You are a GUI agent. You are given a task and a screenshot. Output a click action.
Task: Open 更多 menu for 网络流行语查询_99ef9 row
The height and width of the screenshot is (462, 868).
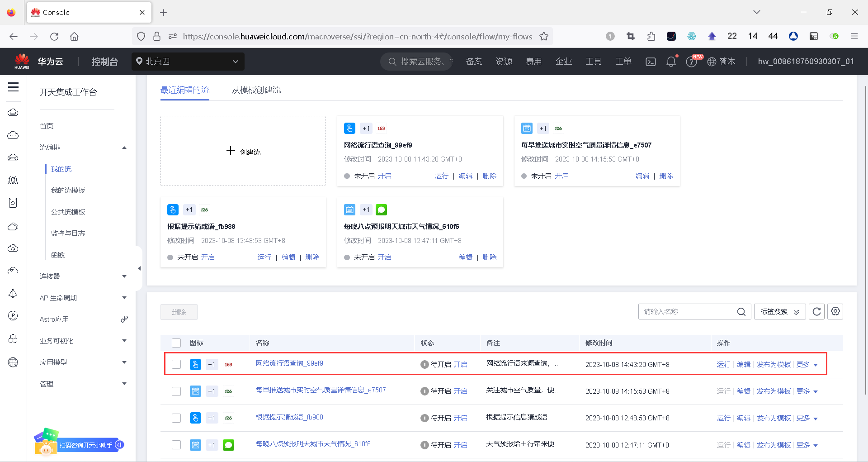[807, 364]
